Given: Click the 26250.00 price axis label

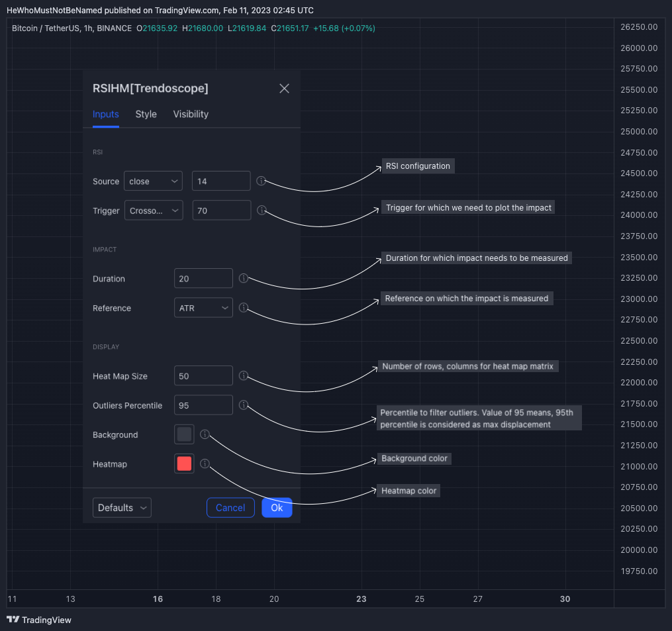Looking at the screenshot, I should pyautogui.click(x=639, y=27).
